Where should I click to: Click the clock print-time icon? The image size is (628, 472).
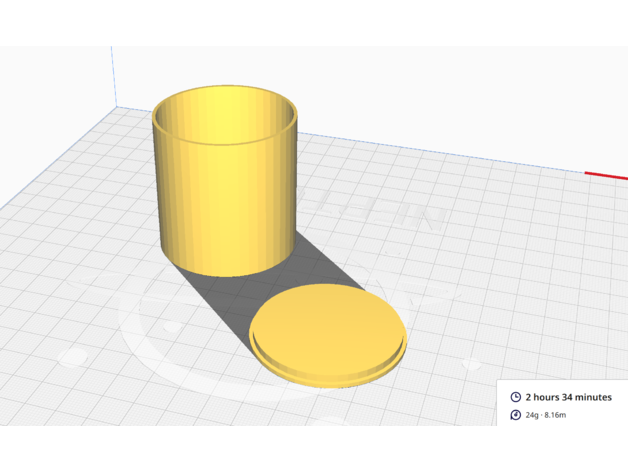[x=516, y=397]
